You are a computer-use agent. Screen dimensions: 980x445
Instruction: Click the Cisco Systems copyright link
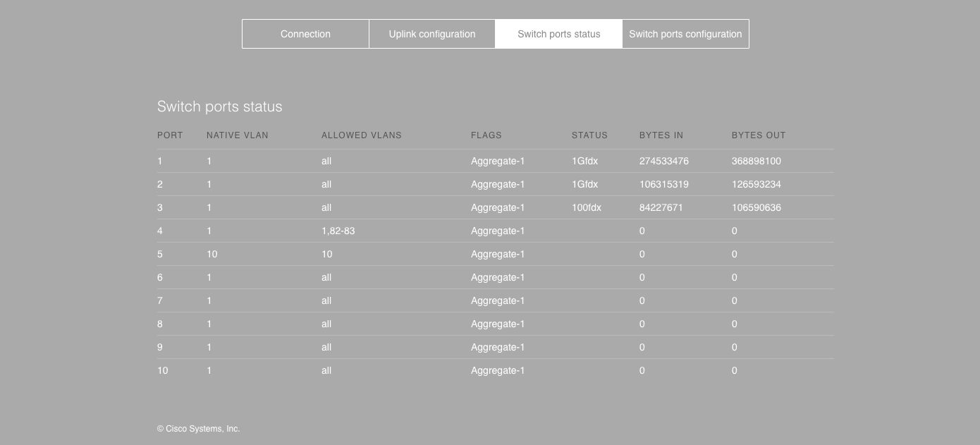point(198,428)
